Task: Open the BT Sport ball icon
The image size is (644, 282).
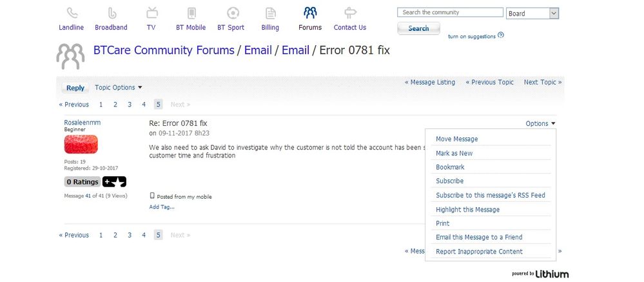Action: click(x=233, y=13)
